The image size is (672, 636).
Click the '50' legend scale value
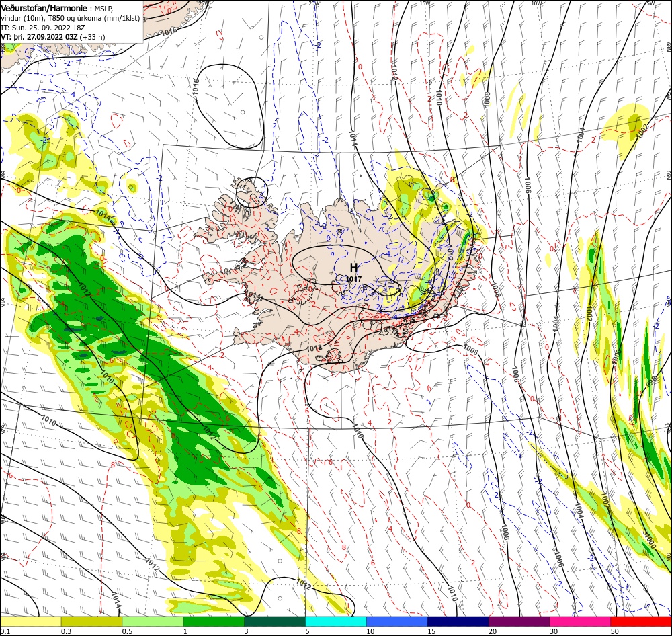pos(615,631)
